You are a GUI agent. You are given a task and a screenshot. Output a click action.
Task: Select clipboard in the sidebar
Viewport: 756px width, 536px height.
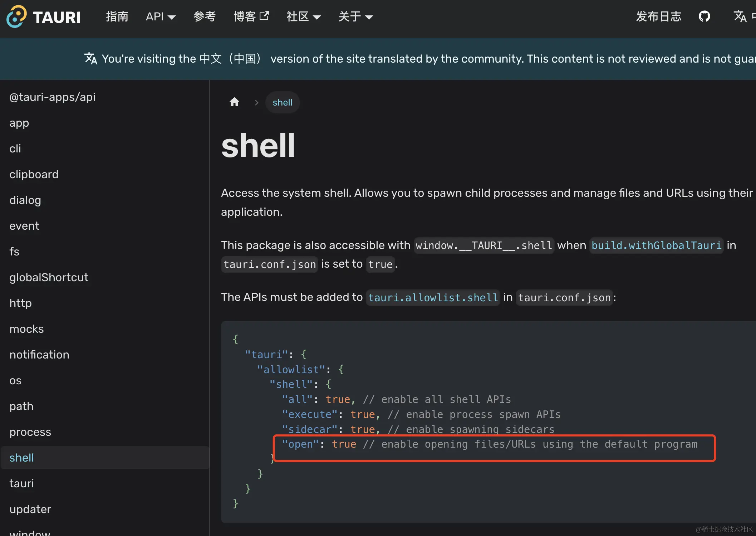[34, 174]
